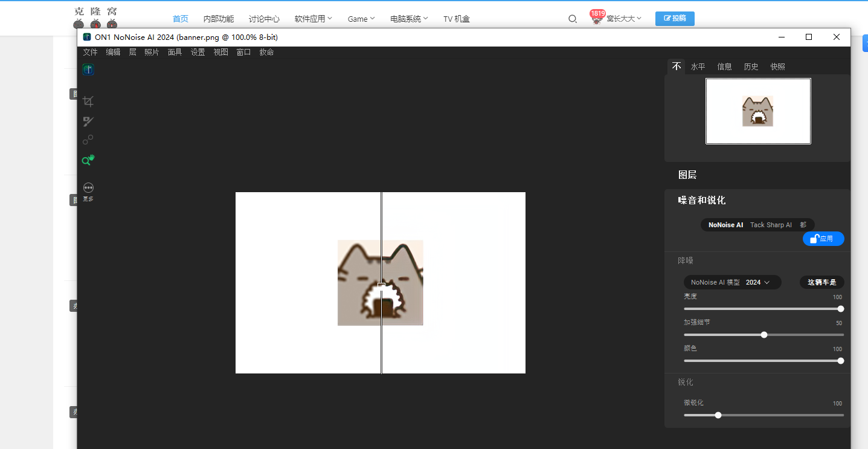Click the 降噪 section label
The image size is (868, 449).
(x=686, y=261)
